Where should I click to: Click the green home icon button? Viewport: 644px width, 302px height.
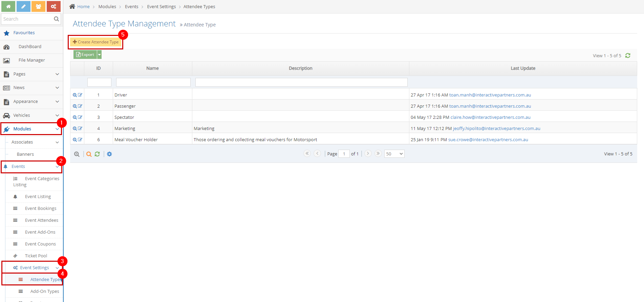click(8, 6)
